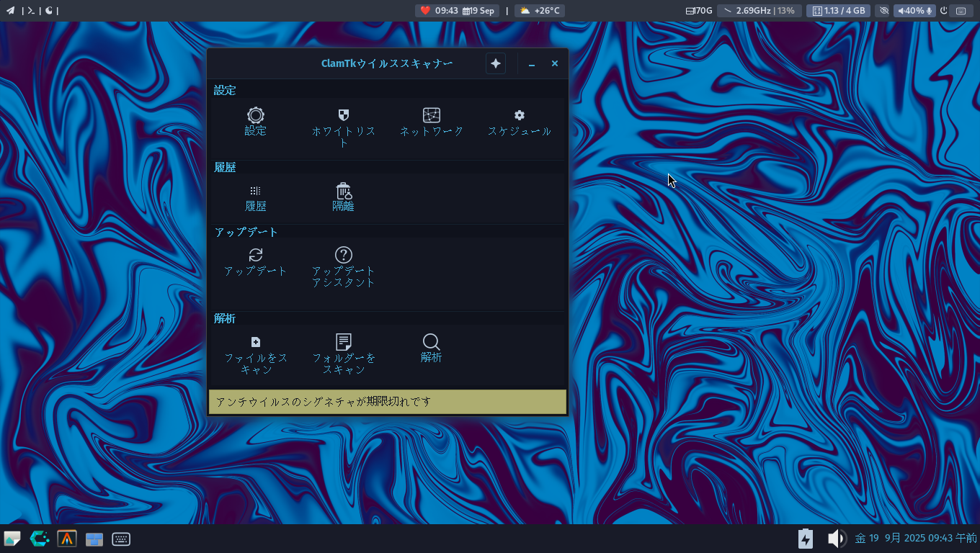Click the 1.13 / 4 GB memory indicator
Viewport: 980px width, 553px height.
click(839, 11)
